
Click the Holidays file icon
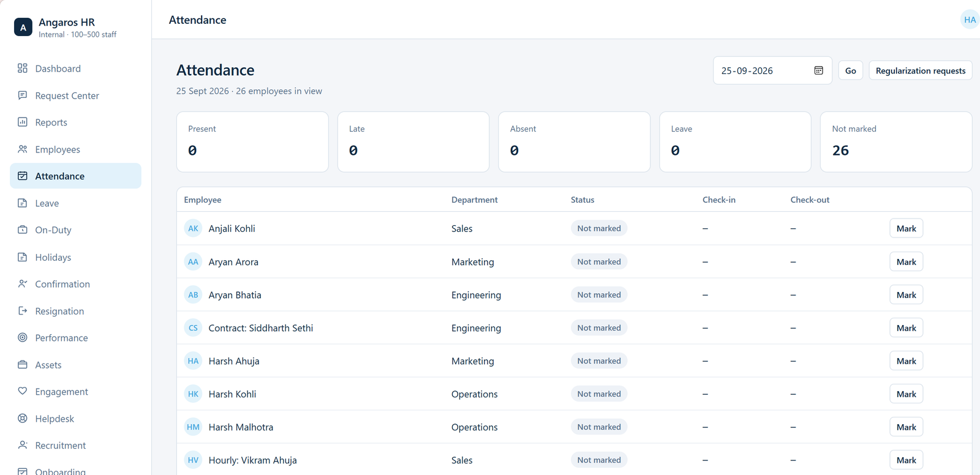23,256
